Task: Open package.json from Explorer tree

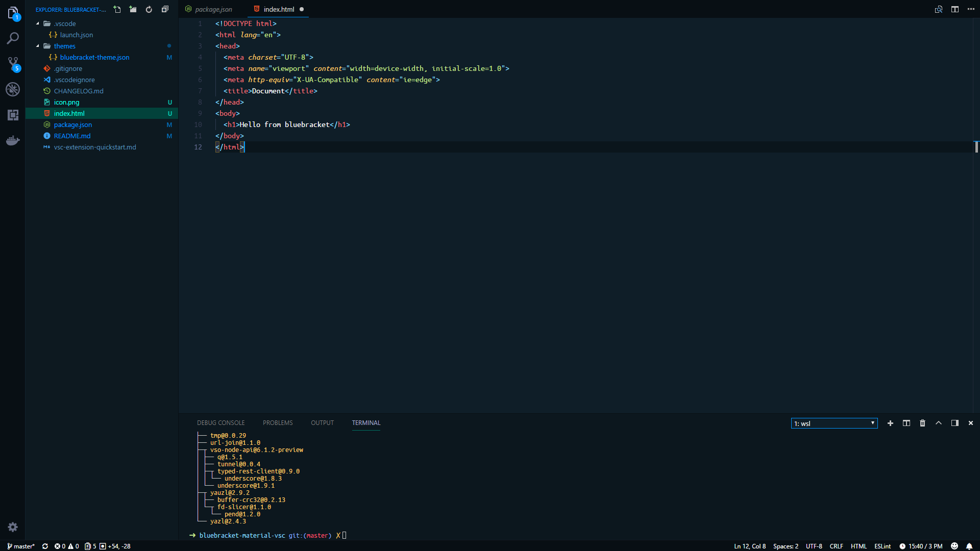Action: 102,124
